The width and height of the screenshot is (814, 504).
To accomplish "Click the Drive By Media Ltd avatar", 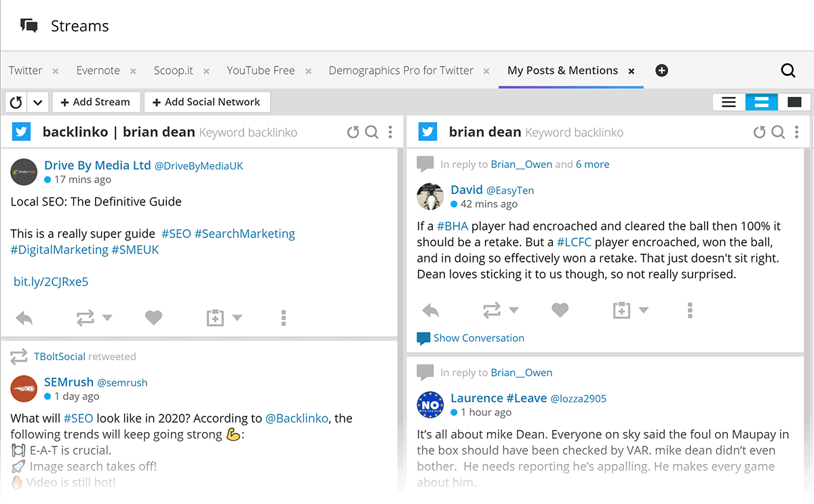I will tap(24, 172).
